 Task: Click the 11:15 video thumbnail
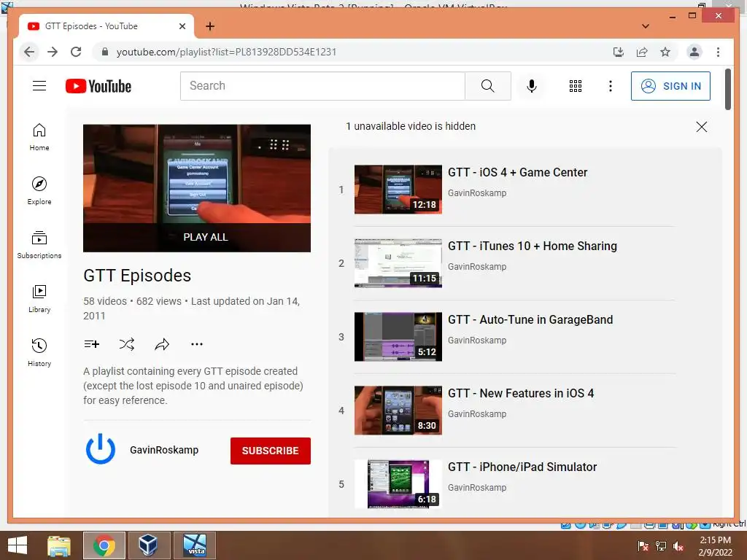(x=398, y=263)
